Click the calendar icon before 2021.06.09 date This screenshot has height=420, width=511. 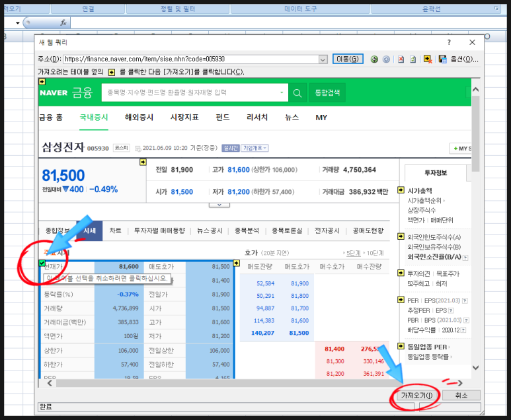pos(138,149)
